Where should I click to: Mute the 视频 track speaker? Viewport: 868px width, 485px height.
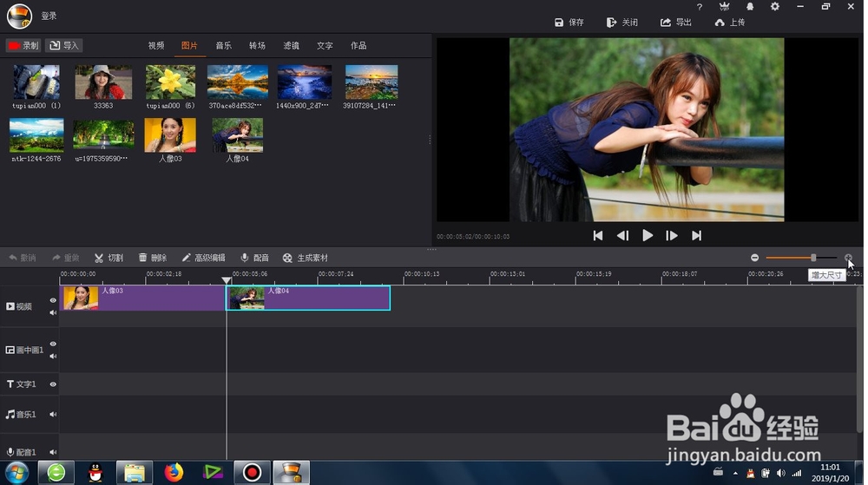coord(53,312)
